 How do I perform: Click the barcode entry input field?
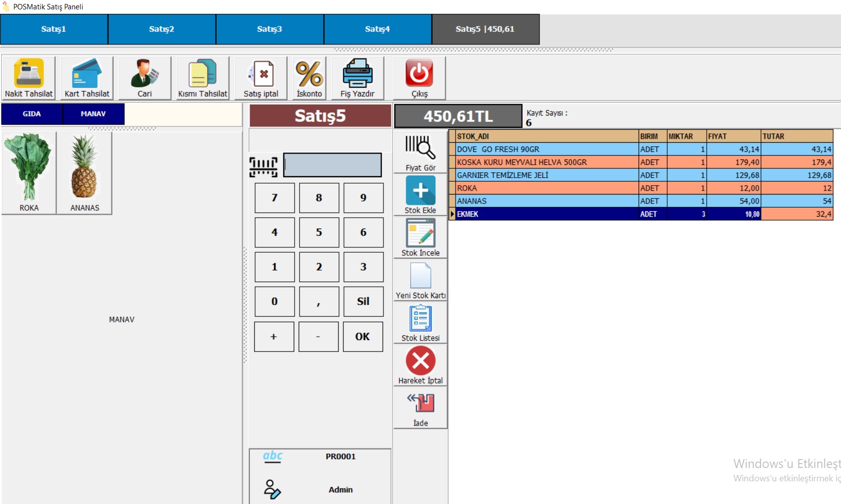click(x=332, y=165)
